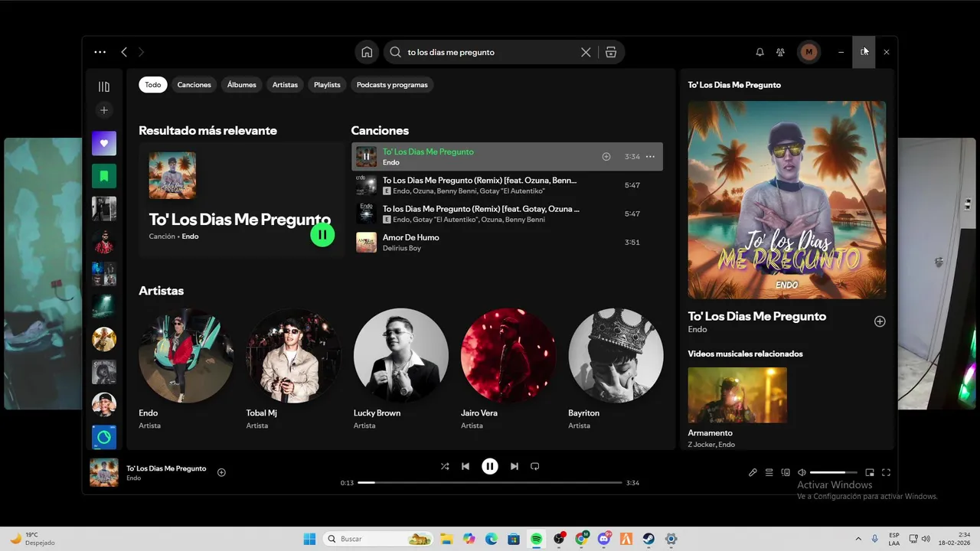This screenshot has height=551, width=980.
Task: Open Discord from the taskbar
Action: (604, 539)
